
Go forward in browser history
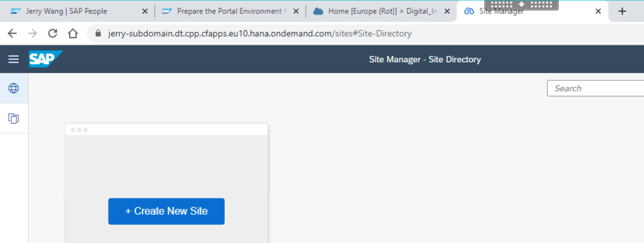[32, 34]
